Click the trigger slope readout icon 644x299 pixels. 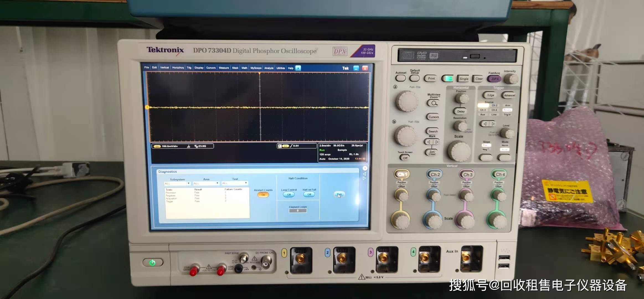point(291,146)
